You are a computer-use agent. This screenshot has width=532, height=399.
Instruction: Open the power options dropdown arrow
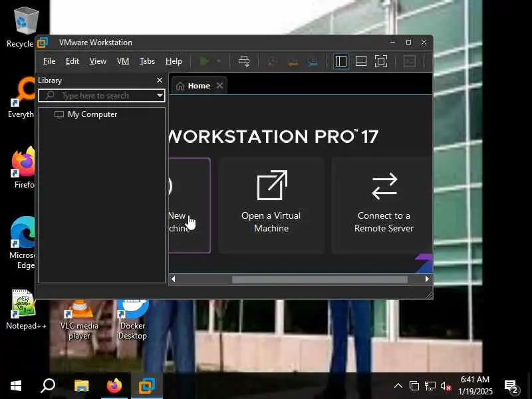(x=219, y=61)
